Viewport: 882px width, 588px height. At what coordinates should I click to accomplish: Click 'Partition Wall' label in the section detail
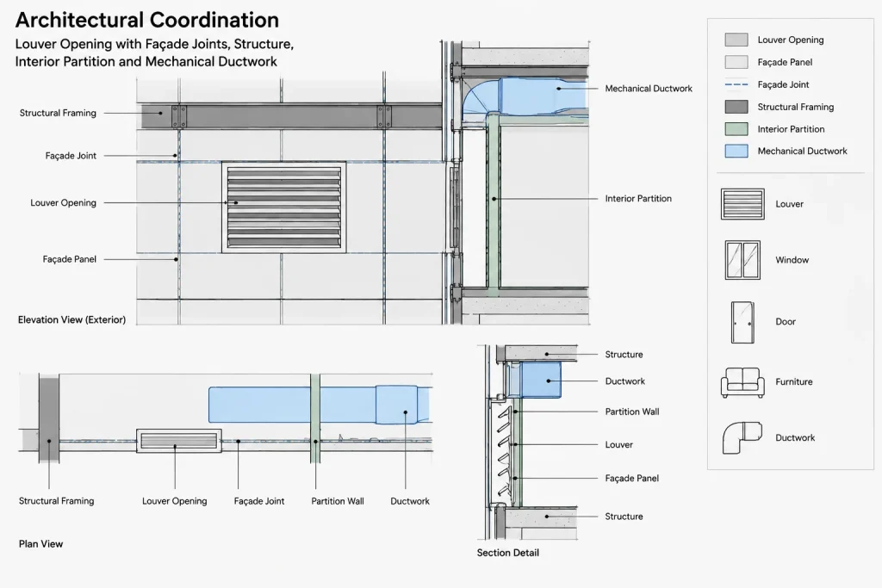[632, 412]
